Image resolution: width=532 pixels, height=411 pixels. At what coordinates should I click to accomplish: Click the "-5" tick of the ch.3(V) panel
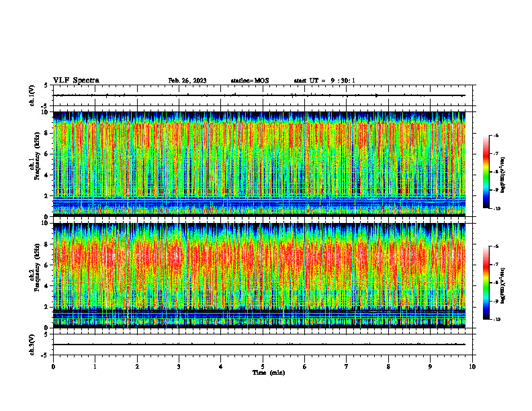point(46,355)
